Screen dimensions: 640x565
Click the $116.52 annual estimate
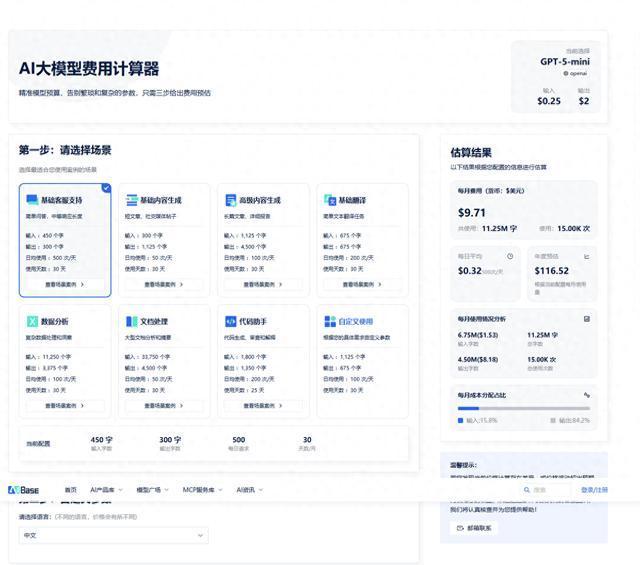point(551,271)
